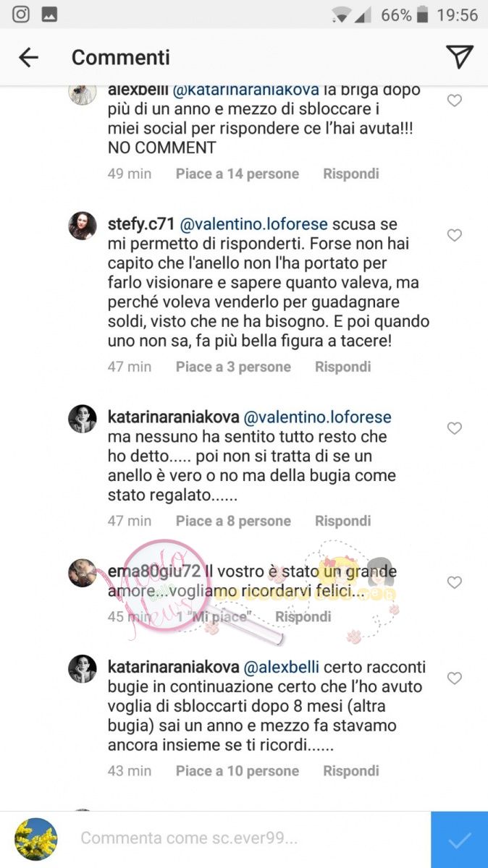Screen dimensions: 488x868
Task: Open katarinaraniakova avatar beside @valentino.loforese comment
Action: [x=83, y=419]
